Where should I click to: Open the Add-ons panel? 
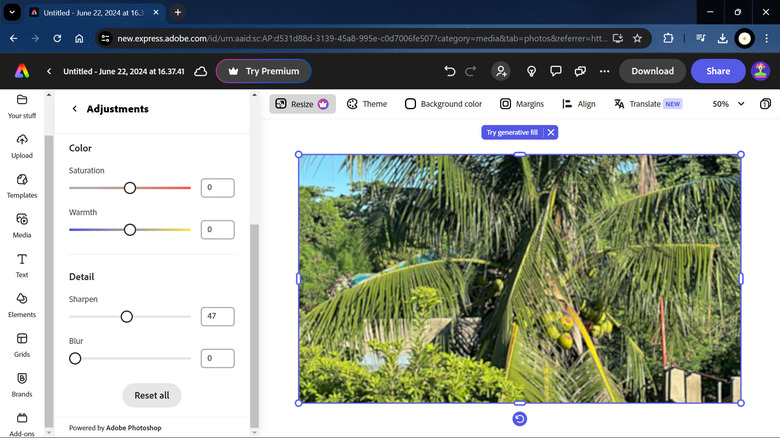click(x=22, y=425)
